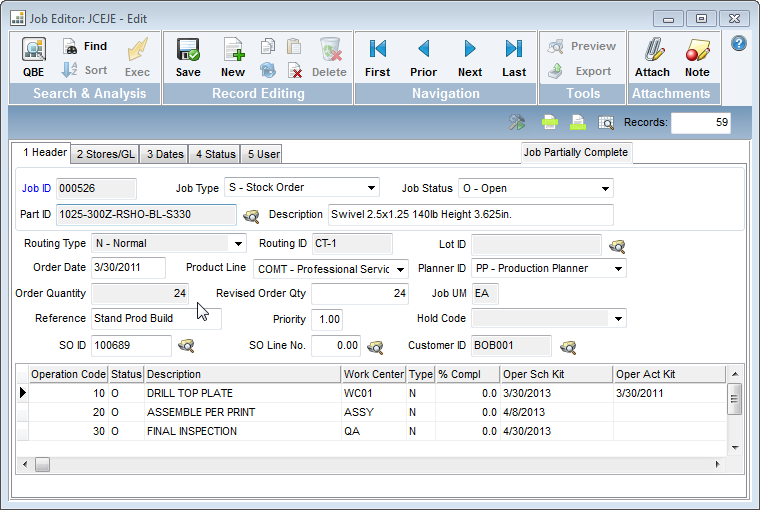Viewport: 760px width, 510px height.
Task: Save the current job record
Action: (188, 57)
